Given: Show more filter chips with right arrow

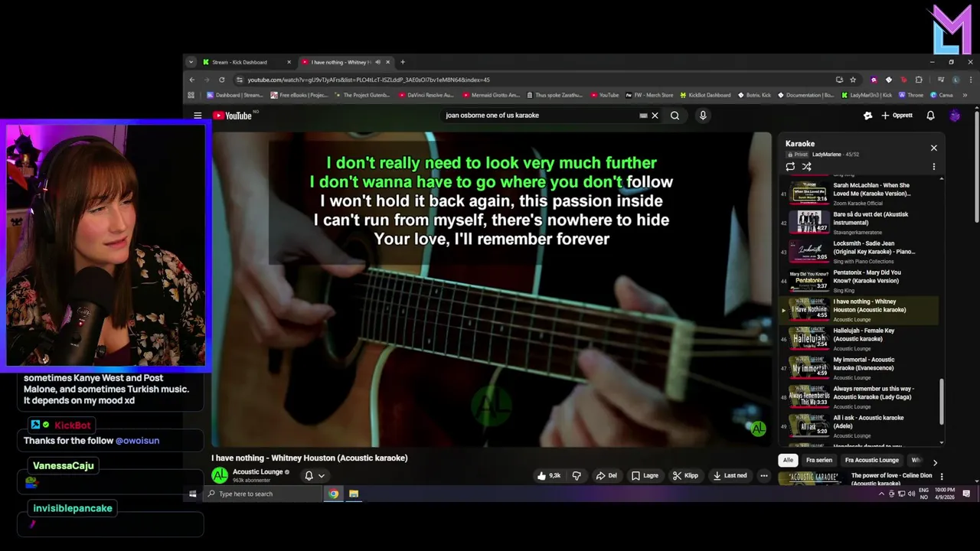Looking at the screenshot, I should 934,462.
